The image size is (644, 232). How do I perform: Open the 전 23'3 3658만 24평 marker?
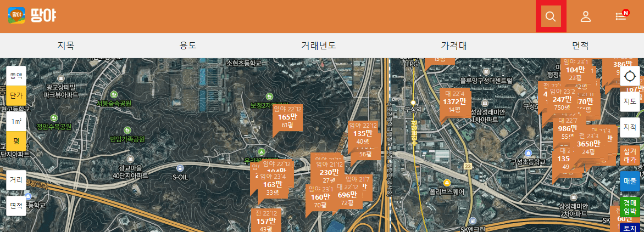589,144
